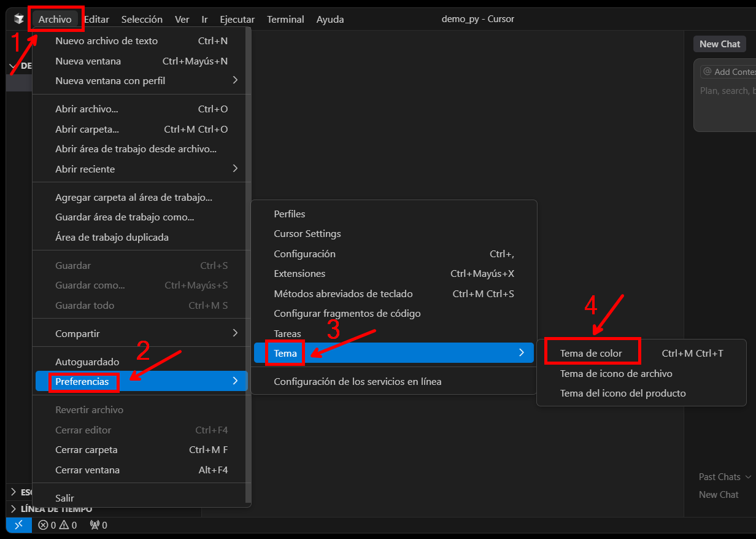Open Métodos abreviados de teclado
This screenshot has height=539, width=756.
coord(394,293)
